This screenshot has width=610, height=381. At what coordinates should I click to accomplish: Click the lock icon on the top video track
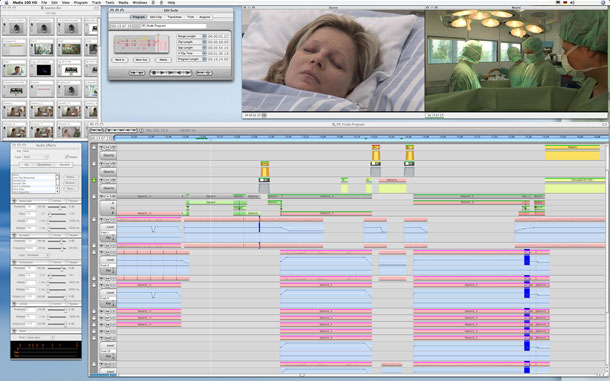tap(94, 148)
